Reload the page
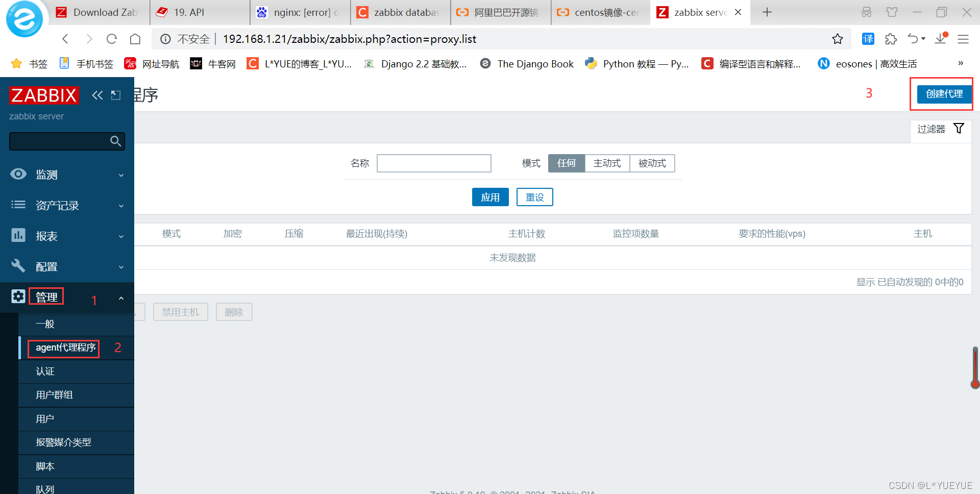The width and height of the screenshot is (980, 494). (x=112, y=39)
